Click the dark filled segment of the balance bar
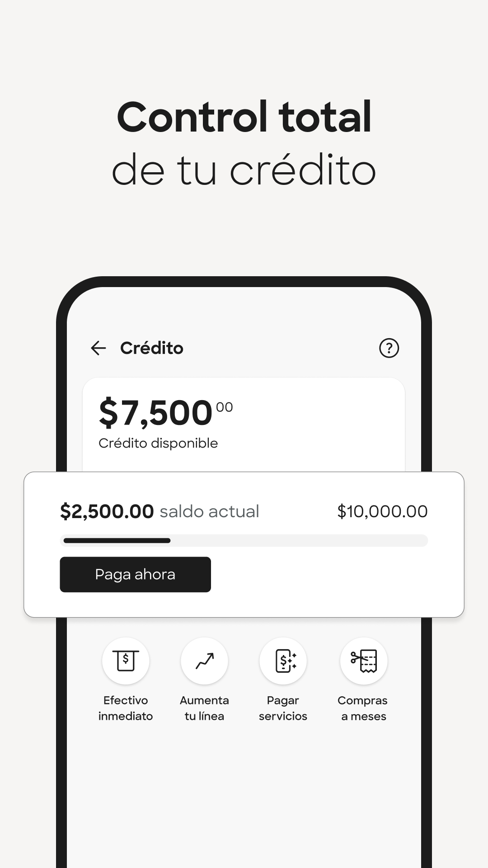Screen dimensions: 488x868 pyautogui.click(x=117, y=541)
